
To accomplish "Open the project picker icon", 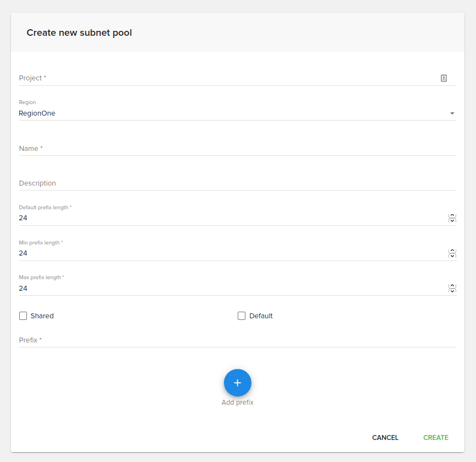I will pos(444,78).
